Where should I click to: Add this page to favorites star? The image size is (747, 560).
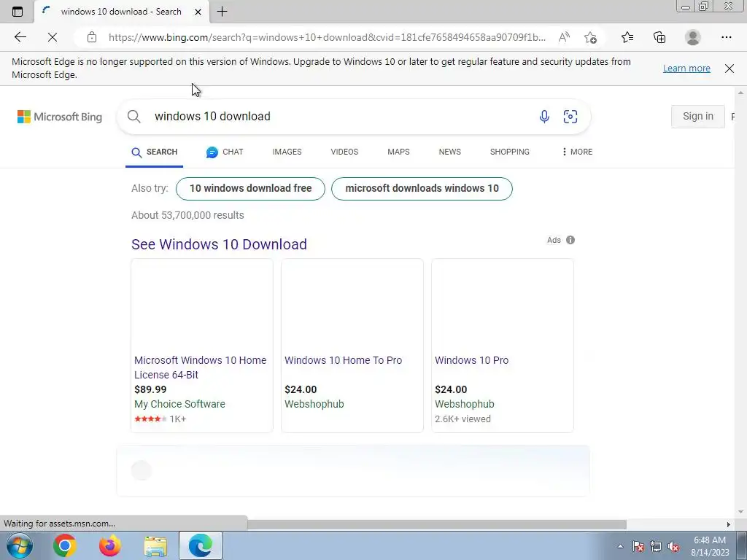tap(590, 37)
